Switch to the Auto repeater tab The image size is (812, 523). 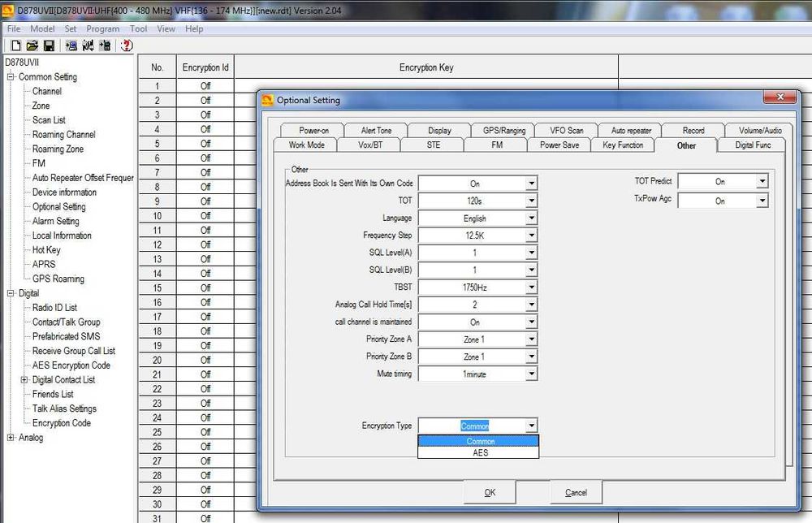tap(631, 131)
